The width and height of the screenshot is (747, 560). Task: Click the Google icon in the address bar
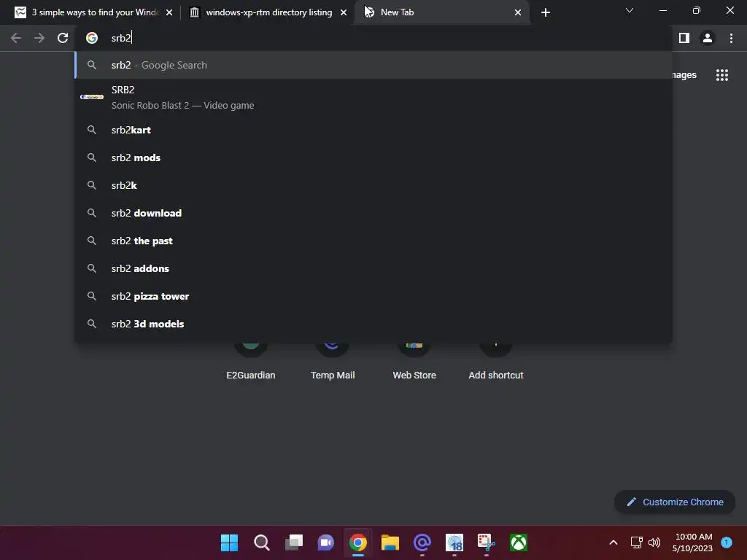point(92,38)
